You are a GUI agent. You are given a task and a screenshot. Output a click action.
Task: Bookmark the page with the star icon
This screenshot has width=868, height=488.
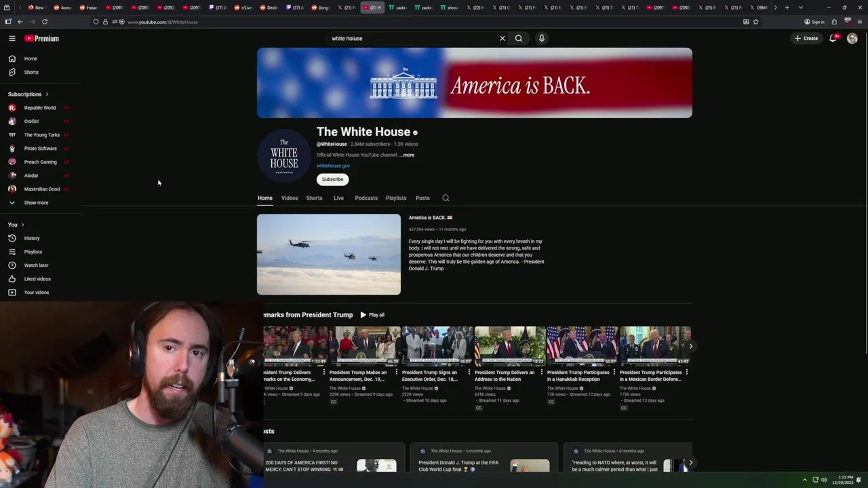pos(755,22)
